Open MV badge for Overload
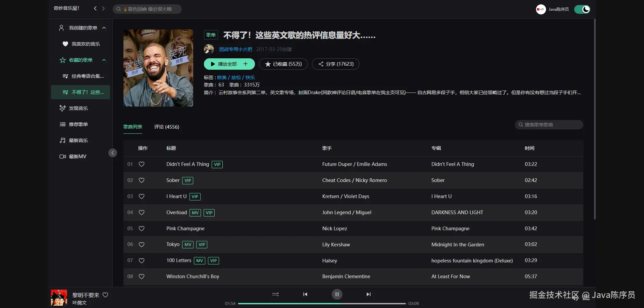This screenshot has width=644, height=308. [195, 212]
